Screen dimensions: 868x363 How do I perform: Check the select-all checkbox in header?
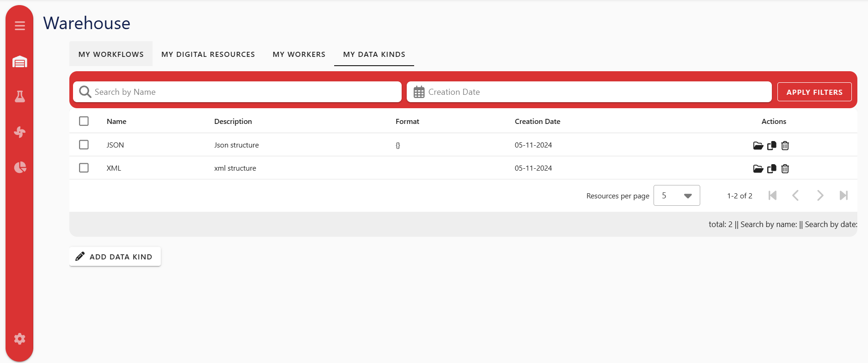coord(84,121)
